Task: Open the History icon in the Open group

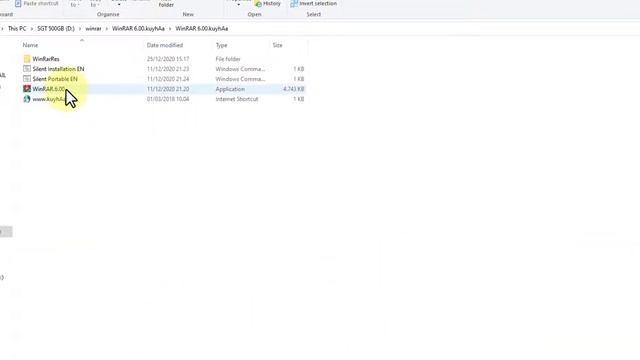Action: pyautogui.click(x=258, y=4)
